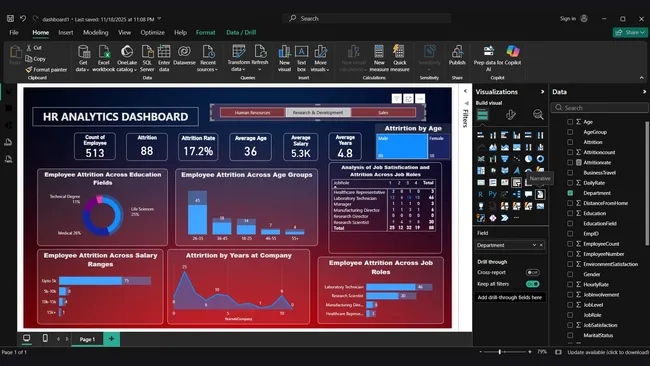Open the Analytics magnifier tab in Visualizations
650x366 pixels.
(x=538, y=115)
